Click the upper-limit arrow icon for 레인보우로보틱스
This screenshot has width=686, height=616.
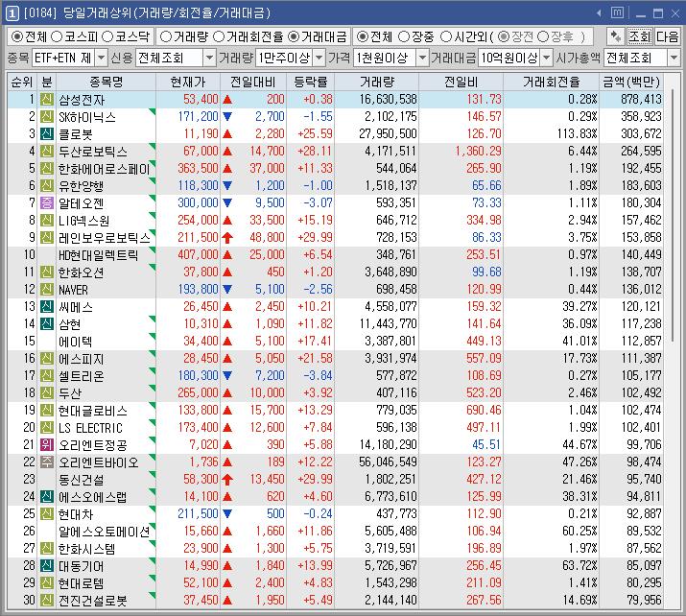[227, 238]
